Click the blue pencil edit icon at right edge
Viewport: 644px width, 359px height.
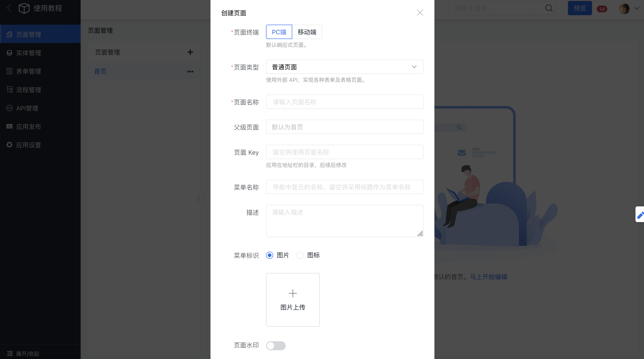(x=640, y=214)
